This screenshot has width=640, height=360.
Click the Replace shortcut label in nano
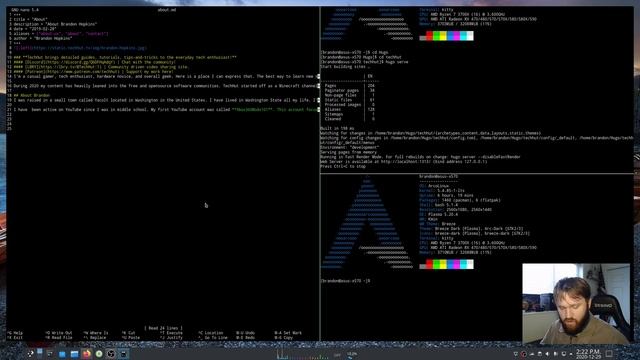pyautogui.click(x=95, y=338)
